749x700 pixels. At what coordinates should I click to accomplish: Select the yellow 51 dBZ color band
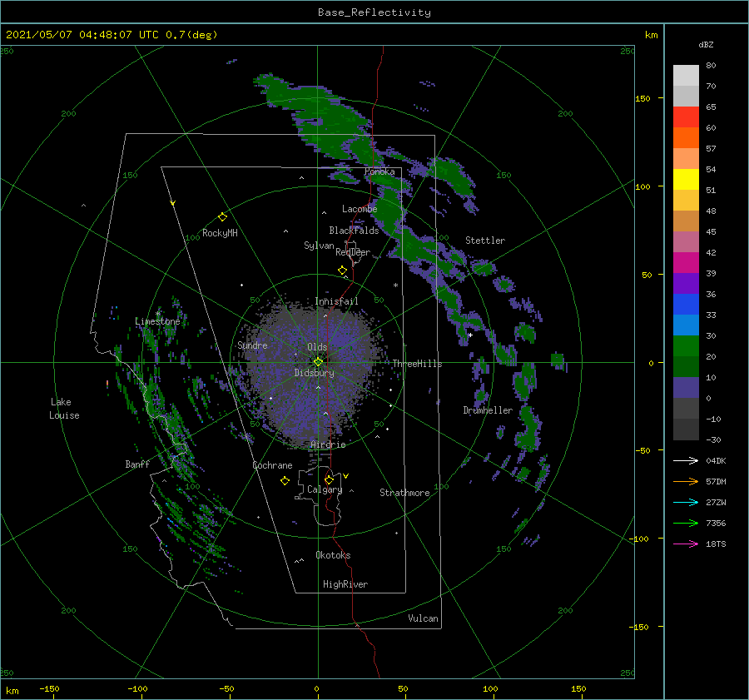pos(686,180)
